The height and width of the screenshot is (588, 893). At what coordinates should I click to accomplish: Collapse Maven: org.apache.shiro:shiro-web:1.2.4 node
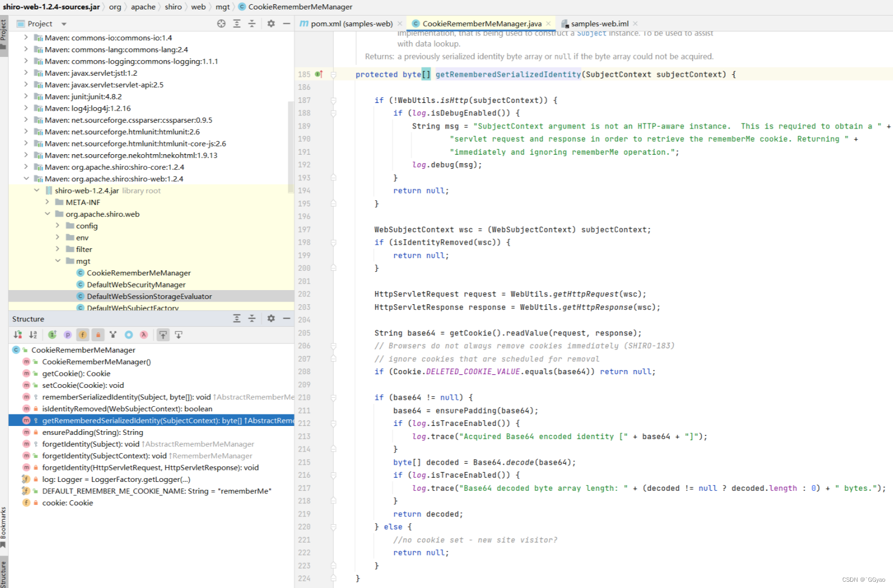click(x=26, y=179)
